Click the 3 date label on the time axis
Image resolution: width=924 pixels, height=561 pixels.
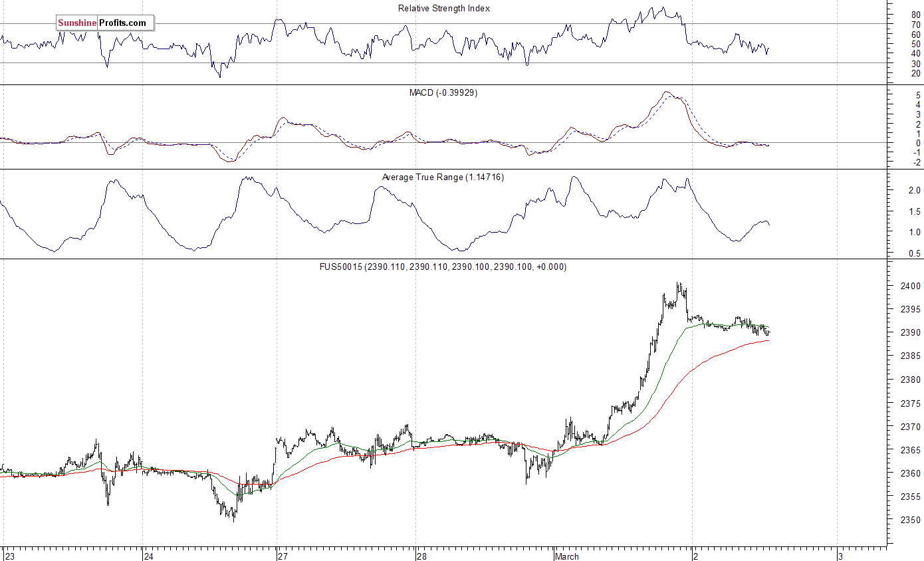pos(842,556)
